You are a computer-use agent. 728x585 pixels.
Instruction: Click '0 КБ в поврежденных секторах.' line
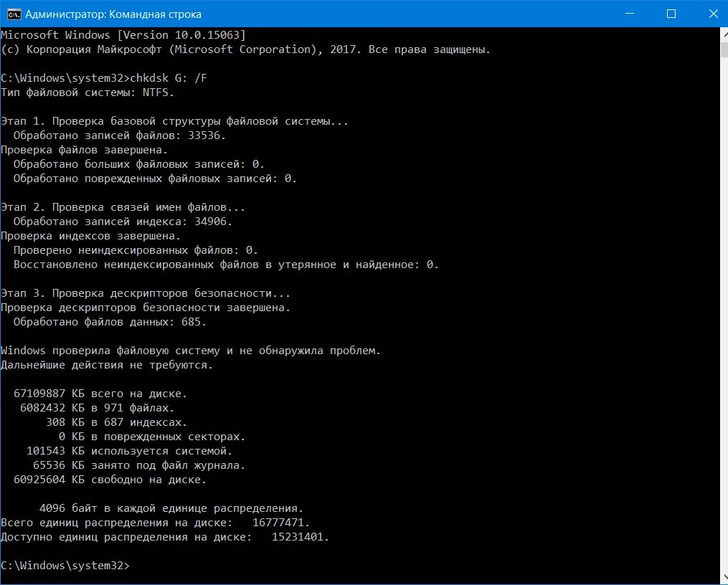pos(152,437)
